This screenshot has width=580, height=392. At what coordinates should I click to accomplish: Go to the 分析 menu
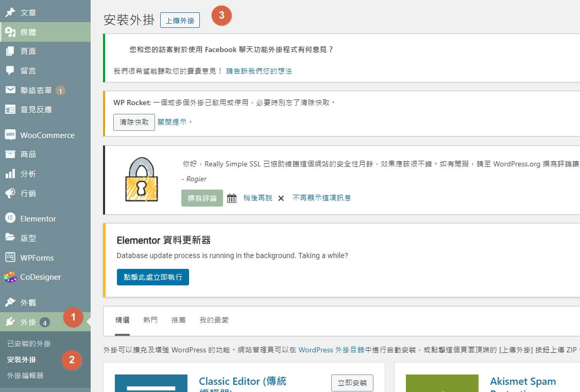(45, 174)
